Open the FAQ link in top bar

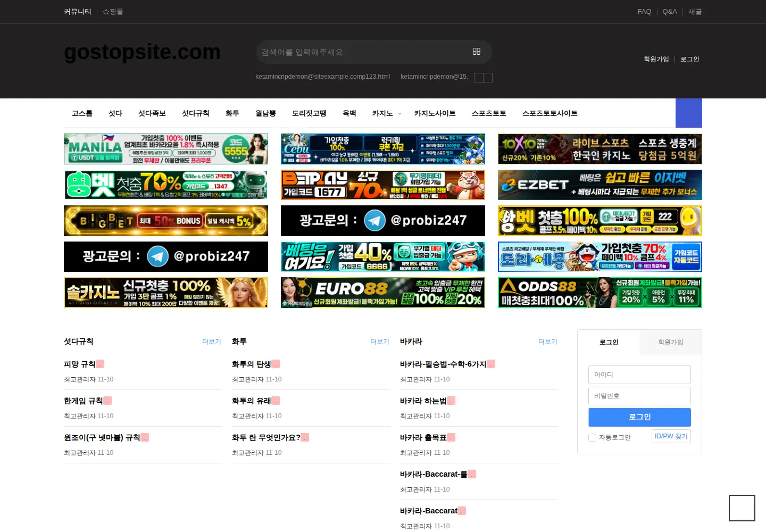point(644,12)
